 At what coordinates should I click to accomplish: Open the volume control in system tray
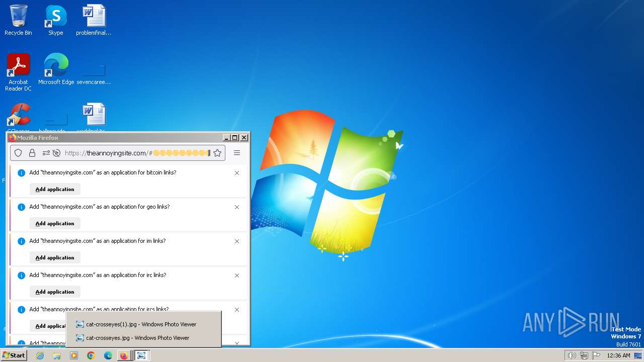572,355
